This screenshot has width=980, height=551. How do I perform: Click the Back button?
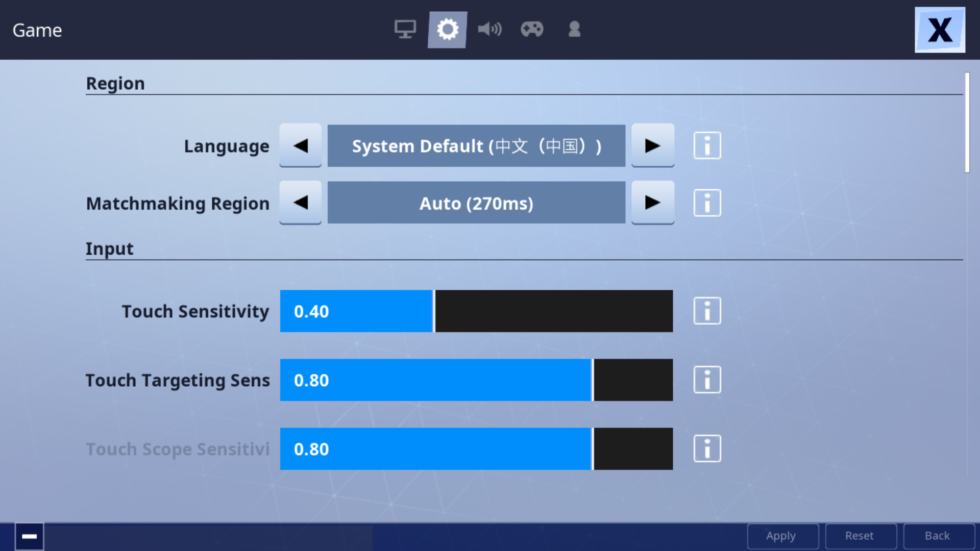pos(939,536)
